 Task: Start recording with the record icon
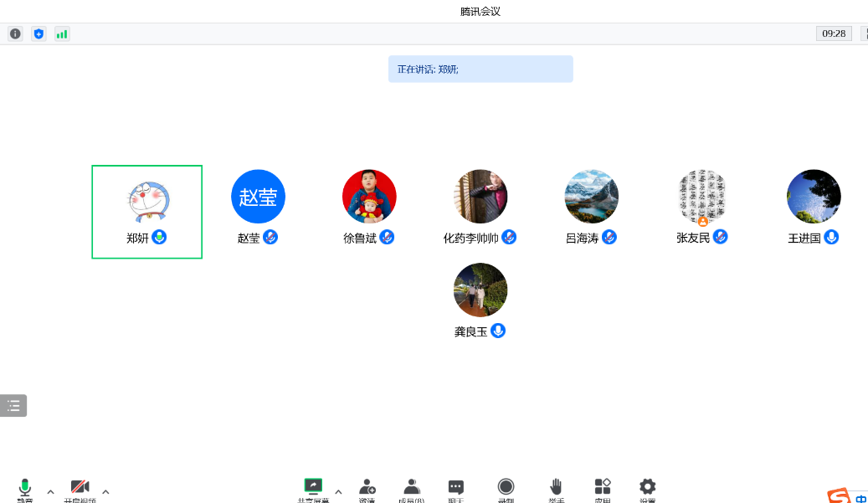[506, 487]
